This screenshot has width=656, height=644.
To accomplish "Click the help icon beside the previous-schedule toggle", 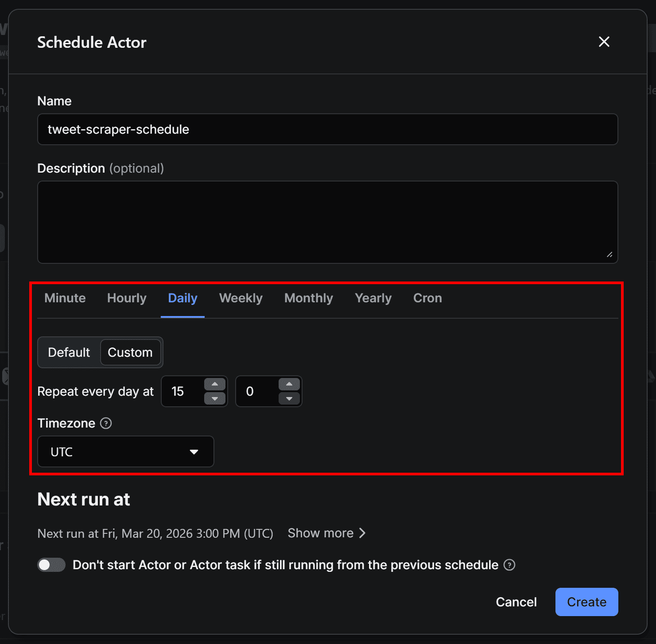I will coord(510,565).
